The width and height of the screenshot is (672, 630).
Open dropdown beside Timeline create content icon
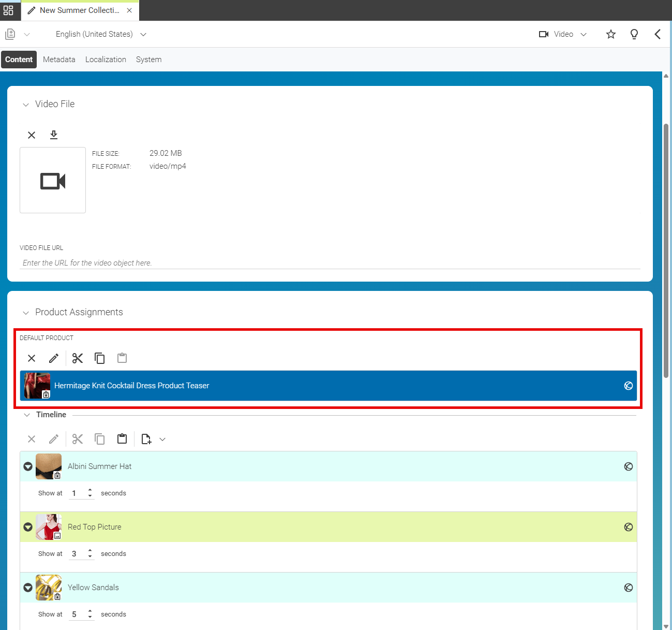point(162,439)
